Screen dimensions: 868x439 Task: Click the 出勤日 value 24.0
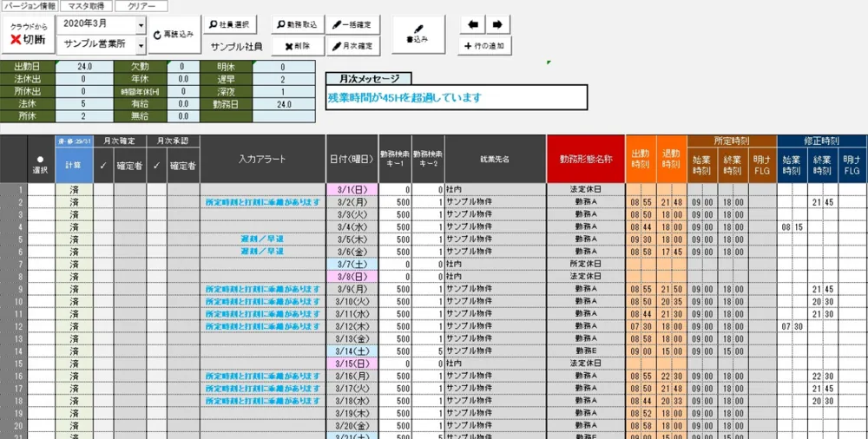point(84,67)
